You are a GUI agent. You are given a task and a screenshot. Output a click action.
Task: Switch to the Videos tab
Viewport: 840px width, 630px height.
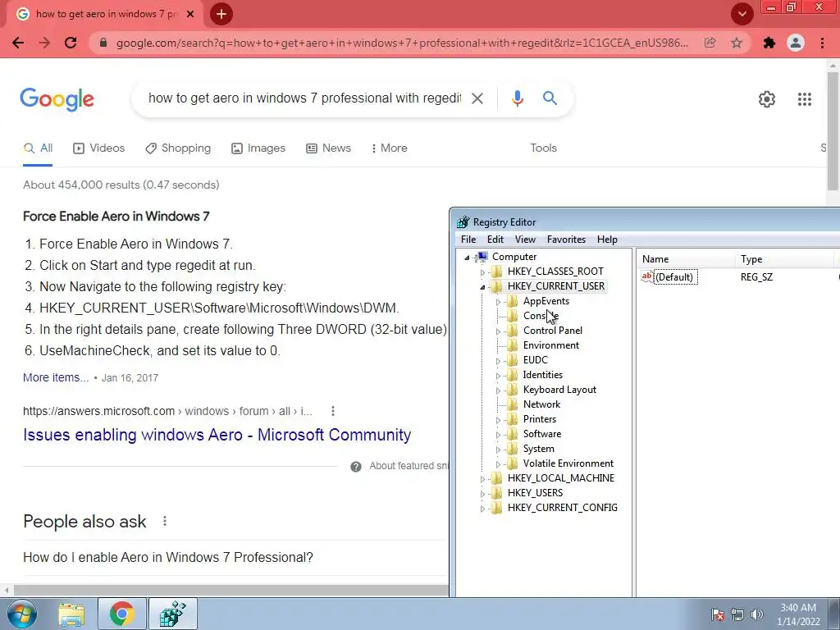point(98,148)
